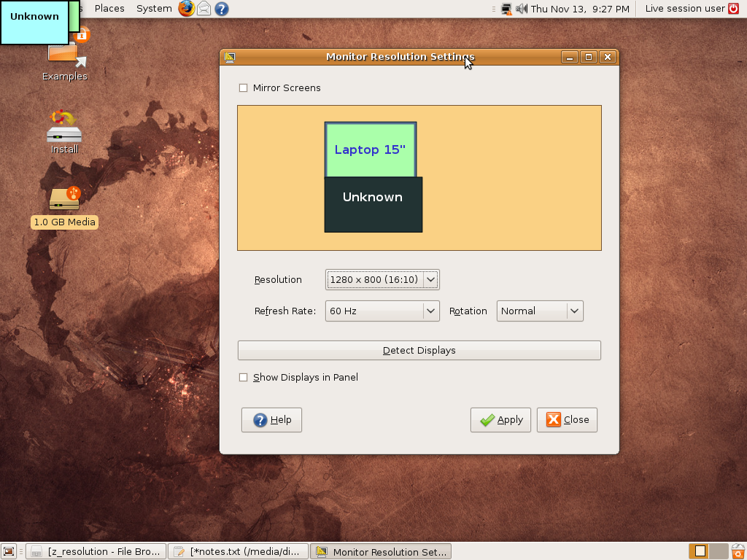Viewport: 747px width, 560px height.
Task: Select the 1.0 GB Media drive icon
Action: click(64, 200)
